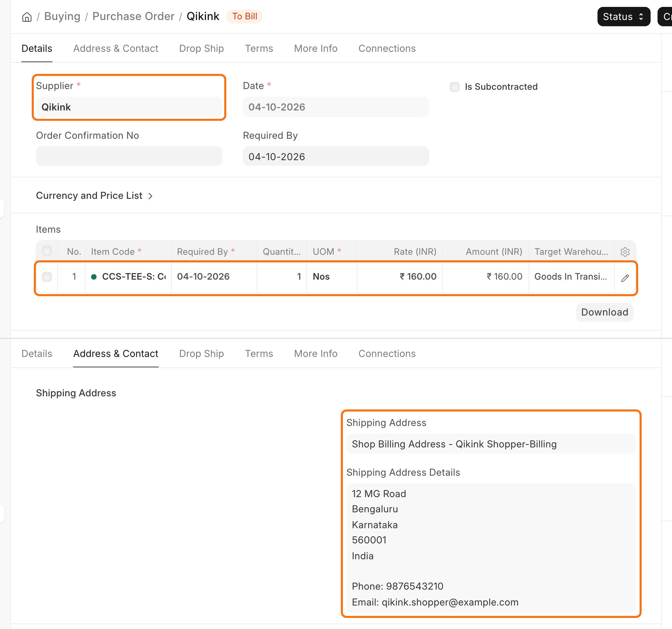Open the lower Connections tab

pos(387,354)
